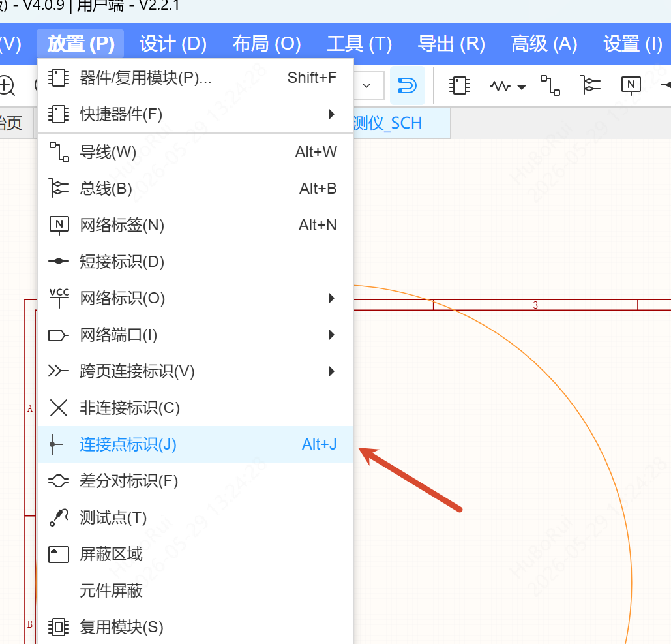Expand the 网络标识(O) submenu arrow
Viewport: 671px width, 644px height.
pos(331,298)
